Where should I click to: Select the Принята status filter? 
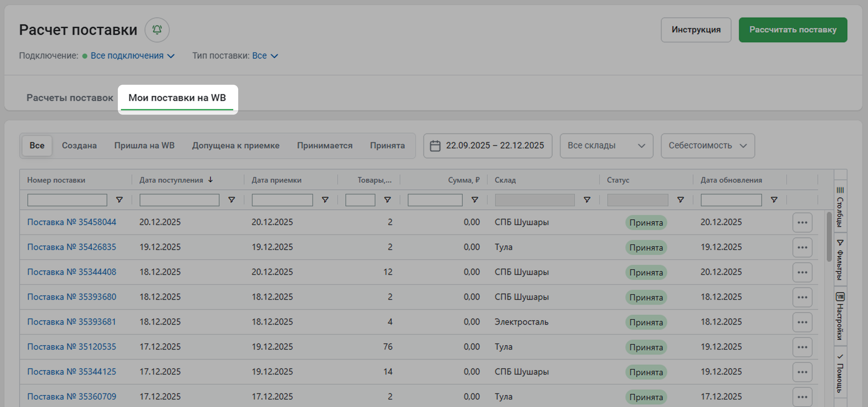tap(387, 146)
